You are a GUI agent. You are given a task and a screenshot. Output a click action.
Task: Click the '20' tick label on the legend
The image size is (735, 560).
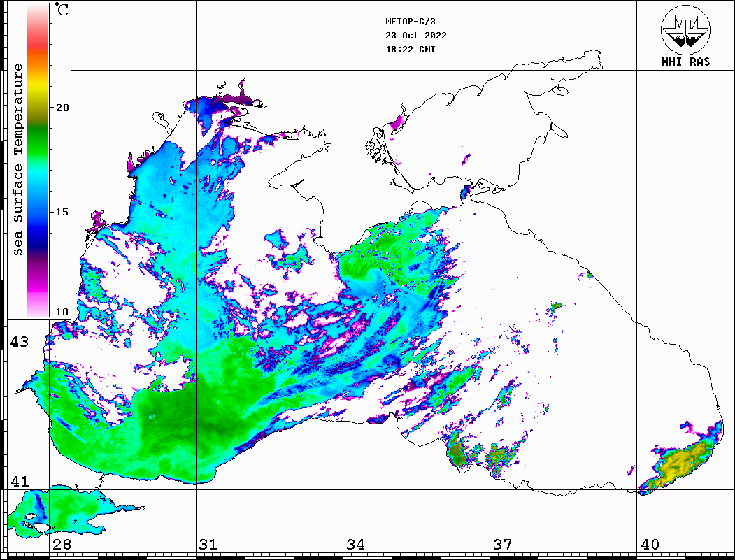(x=62, y=108)
